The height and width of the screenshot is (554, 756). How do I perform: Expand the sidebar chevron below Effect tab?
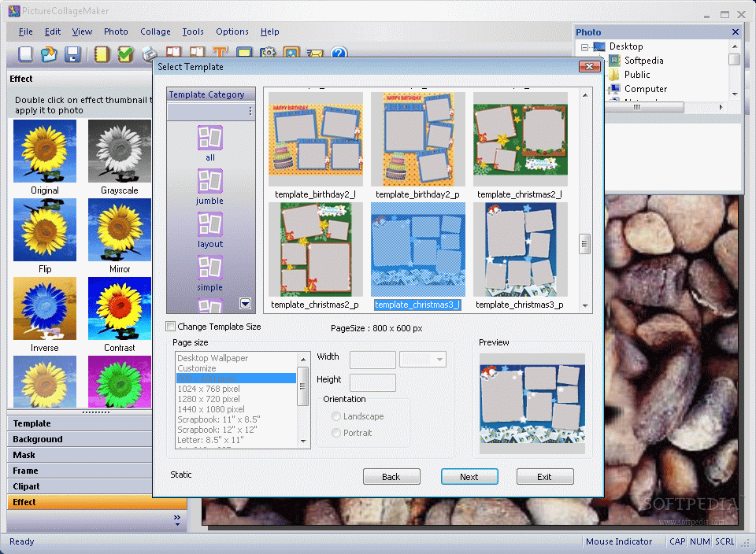pos(177,520)
